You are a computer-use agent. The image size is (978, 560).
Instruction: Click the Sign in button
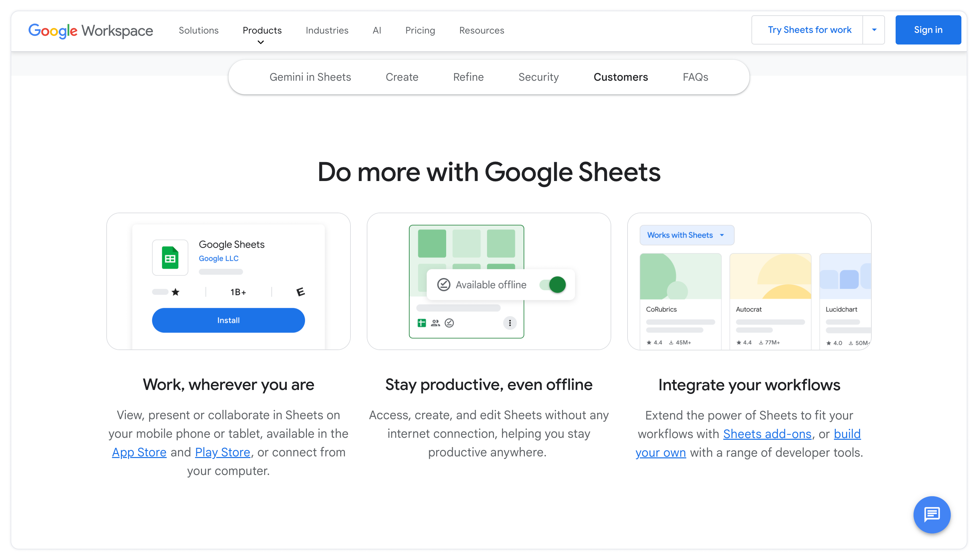[x=928, y=30]
